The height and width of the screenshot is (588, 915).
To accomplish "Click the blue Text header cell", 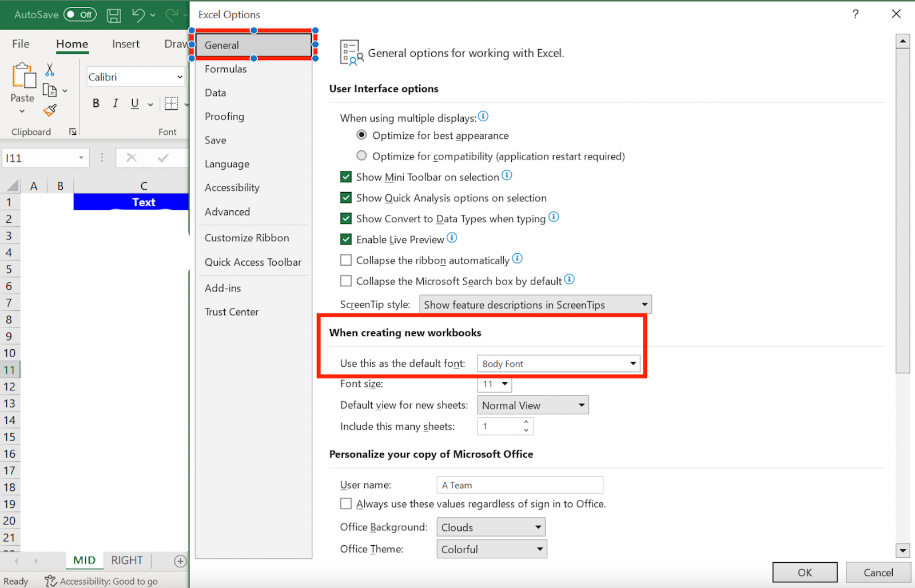I will [131, 202].
